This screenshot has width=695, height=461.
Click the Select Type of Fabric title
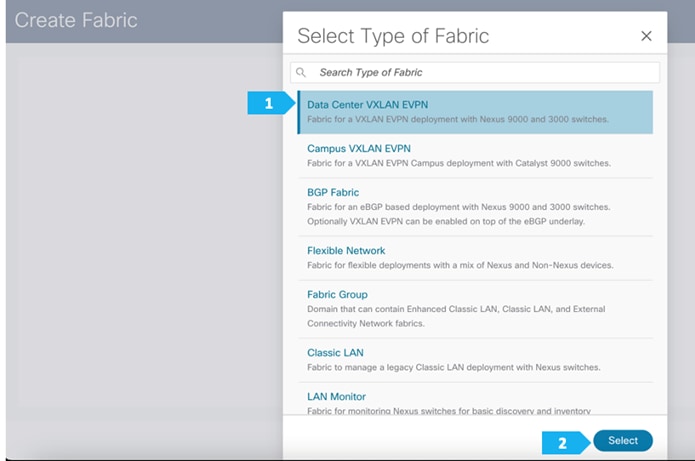pos(393,36)
